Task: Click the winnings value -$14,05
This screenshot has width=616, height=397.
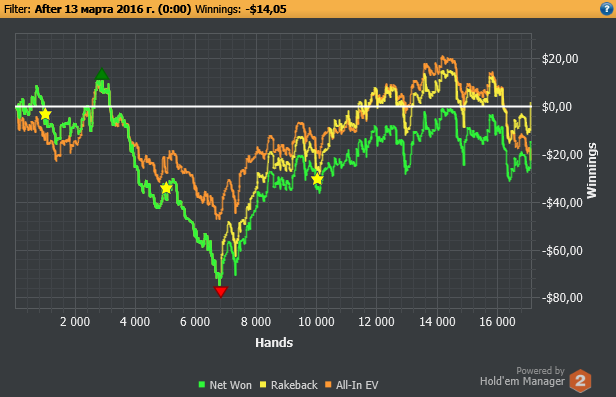Action: pyautogui.click(x=266, y=9)
